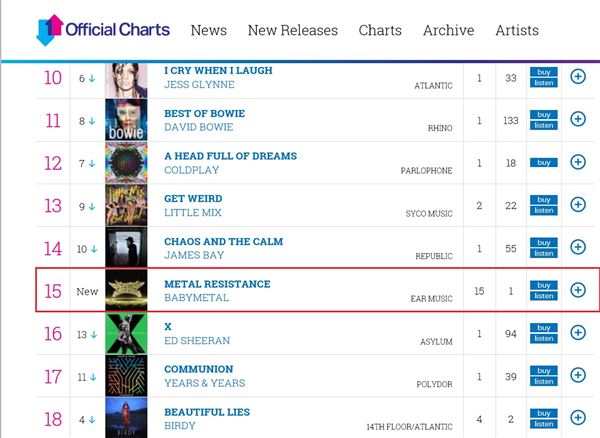The width and height of the screenshot is (600, 438).
Task: Open Chaos and the Calm album link
Action: tap(223, 242)
